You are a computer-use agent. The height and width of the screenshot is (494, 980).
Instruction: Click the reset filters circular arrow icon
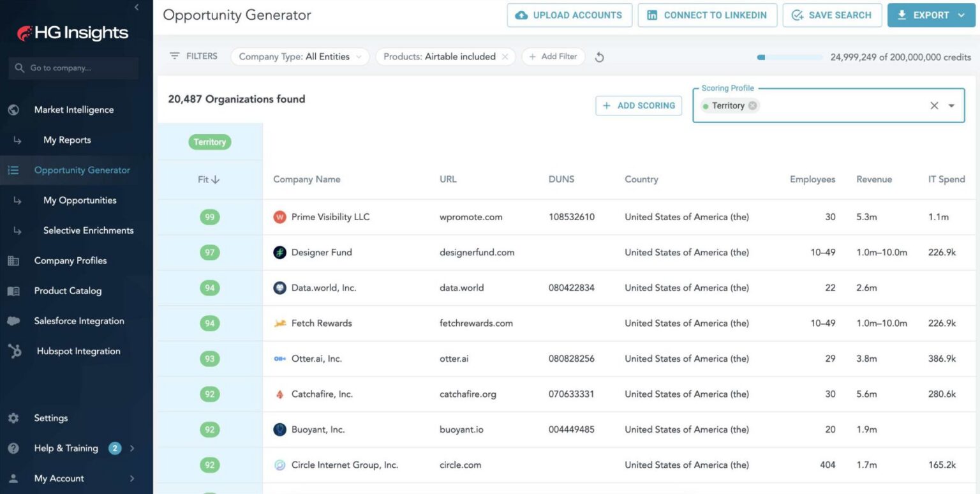pos(599,57)
